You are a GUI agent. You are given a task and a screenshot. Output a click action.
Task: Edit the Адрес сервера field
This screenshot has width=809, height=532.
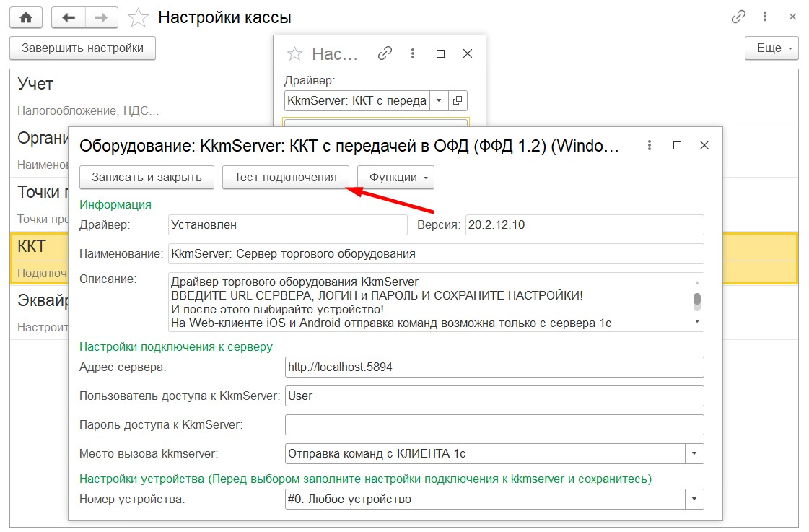(x=494, y=367)
